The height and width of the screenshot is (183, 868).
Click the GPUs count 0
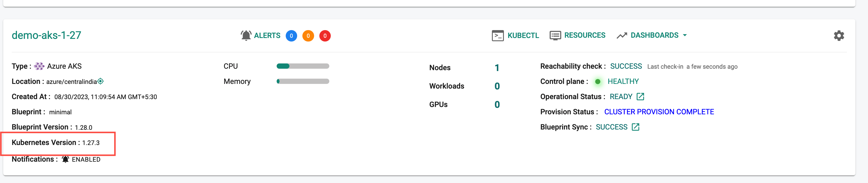tap(497, 104)
